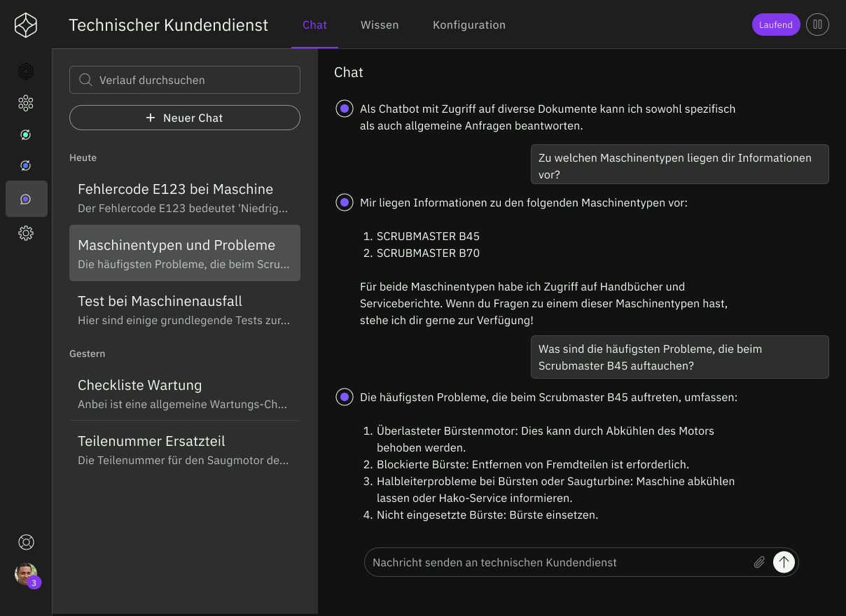Click the magnifier icon in the search box
The height and width of the screenshot is (616, 846).
pos(86,80)
